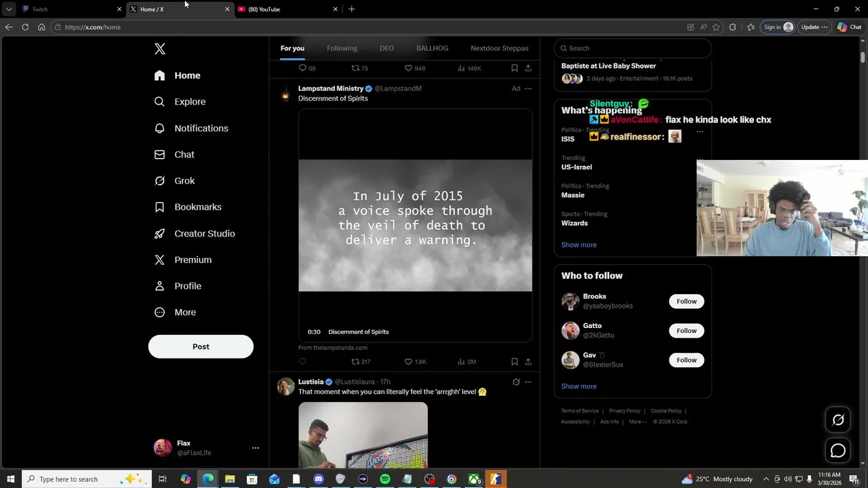Screen dimensions: 868x488
Task: Switch to the BALLHOG tab
Action: click(432, 48)
